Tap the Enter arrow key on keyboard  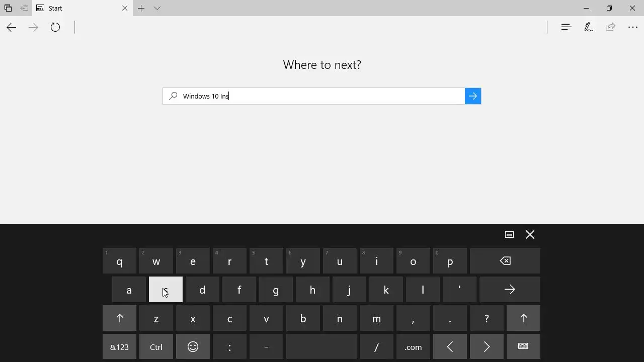click(510, 290)
